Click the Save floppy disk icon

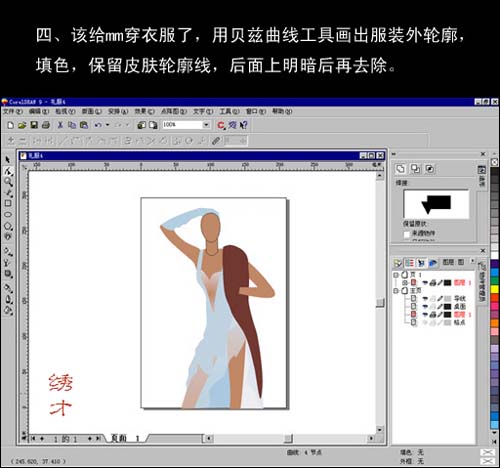click(34, 125)
